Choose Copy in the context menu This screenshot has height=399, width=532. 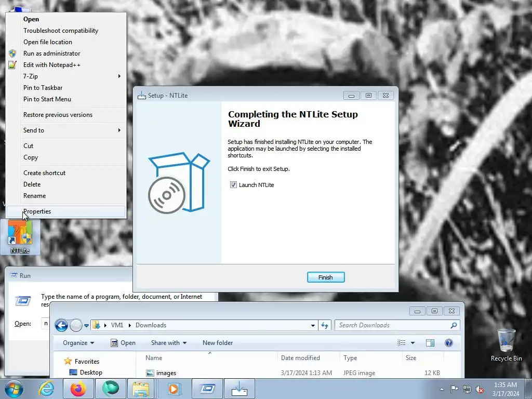click(x=66, y=157)
